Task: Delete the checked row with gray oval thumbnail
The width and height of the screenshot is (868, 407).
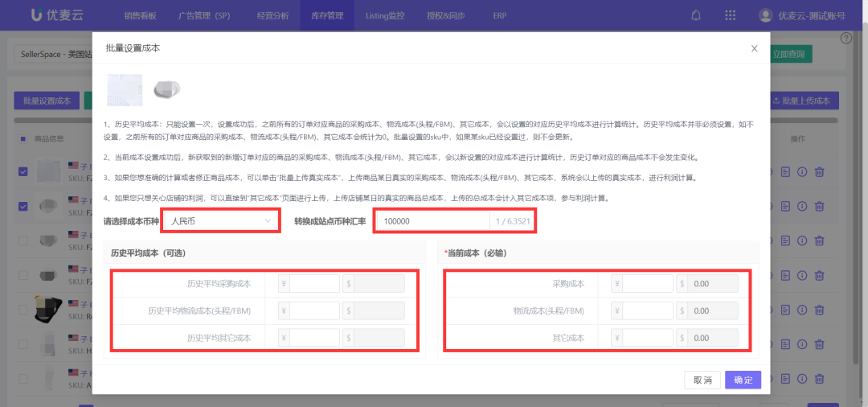Action: click(820, 206)
